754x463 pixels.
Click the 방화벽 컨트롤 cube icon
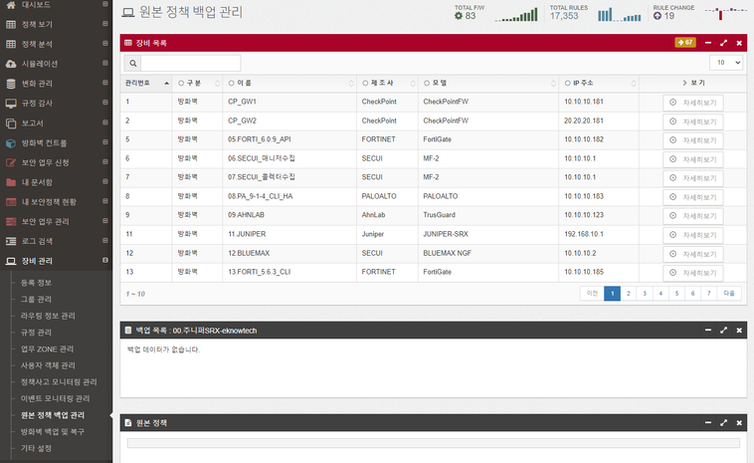click(11, 143)
